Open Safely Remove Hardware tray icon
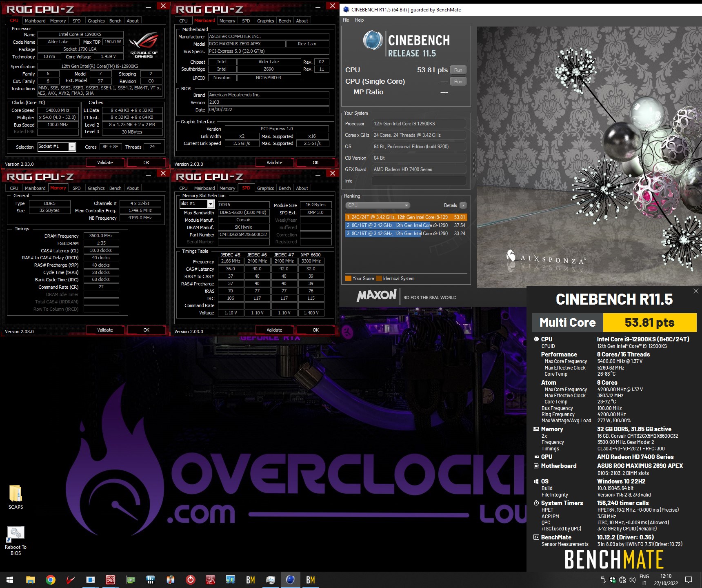Viewport: 702px width, 588px height. pos(603,580)
